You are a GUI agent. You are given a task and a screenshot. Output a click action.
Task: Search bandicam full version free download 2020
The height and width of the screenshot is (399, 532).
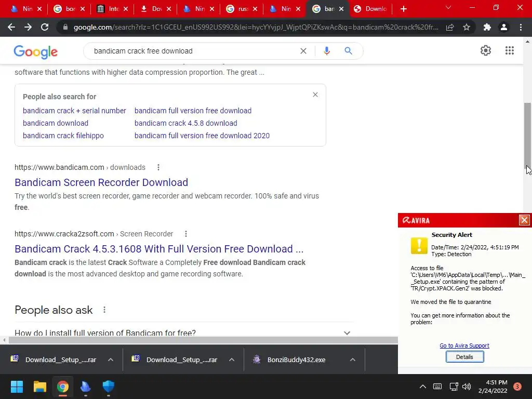click(x=202, y=136)
